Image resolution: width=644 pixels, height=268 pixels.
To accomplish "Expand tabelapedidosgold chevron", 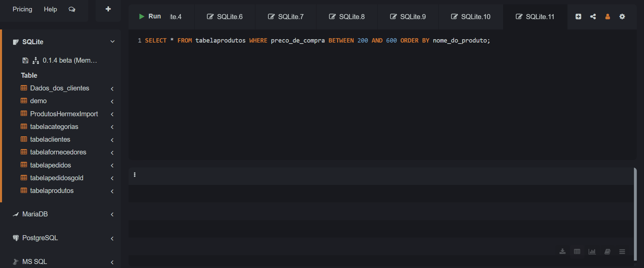I will tap(112, 178).
